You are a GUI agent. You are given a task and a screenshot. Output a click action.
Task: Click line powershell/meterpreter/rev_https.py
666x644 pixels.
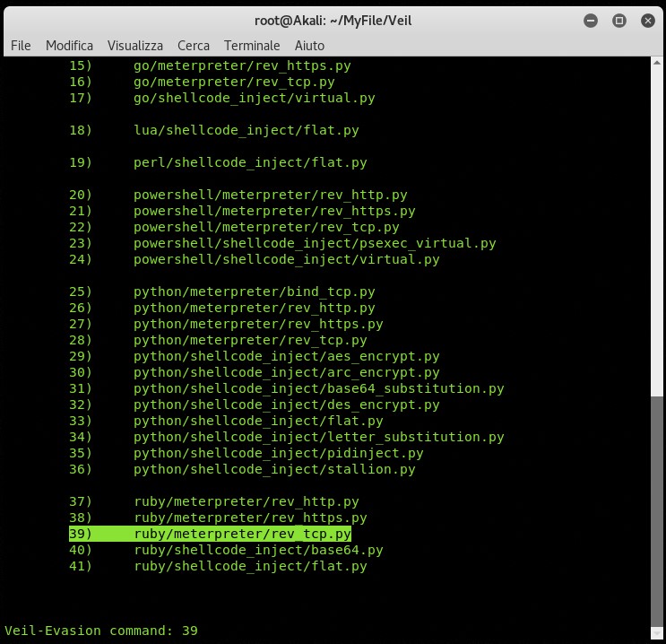274,212
